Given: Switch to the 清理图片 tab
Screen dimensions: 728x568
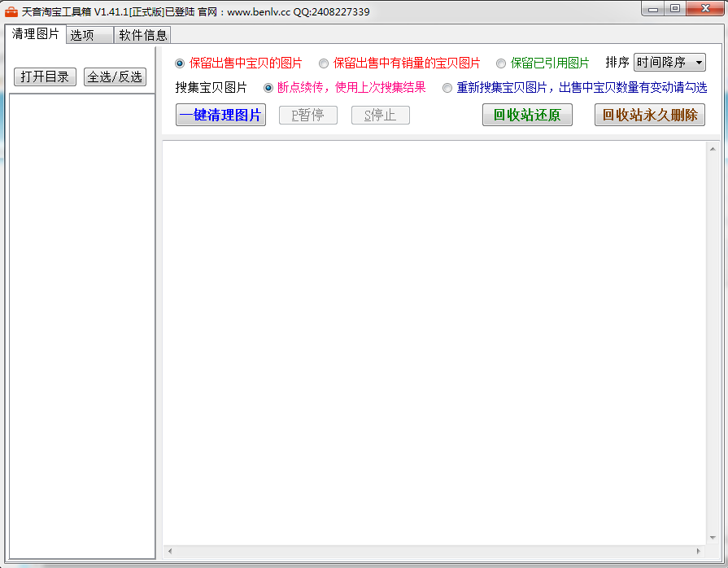Looking at the screenshot, I should [x=36, y=34].
